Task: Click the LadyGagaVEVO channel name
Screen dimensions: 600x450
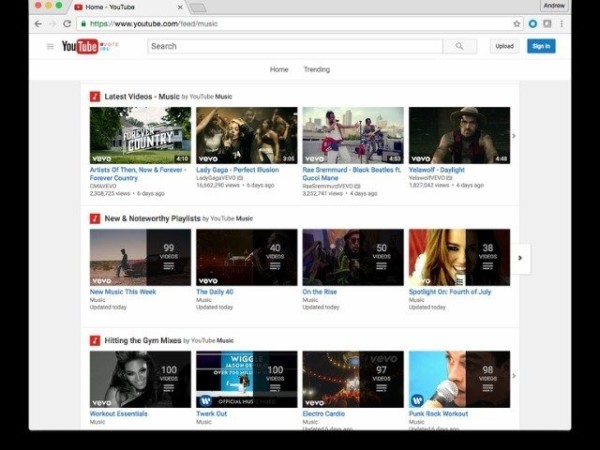Action: click(x=216, y=178)
